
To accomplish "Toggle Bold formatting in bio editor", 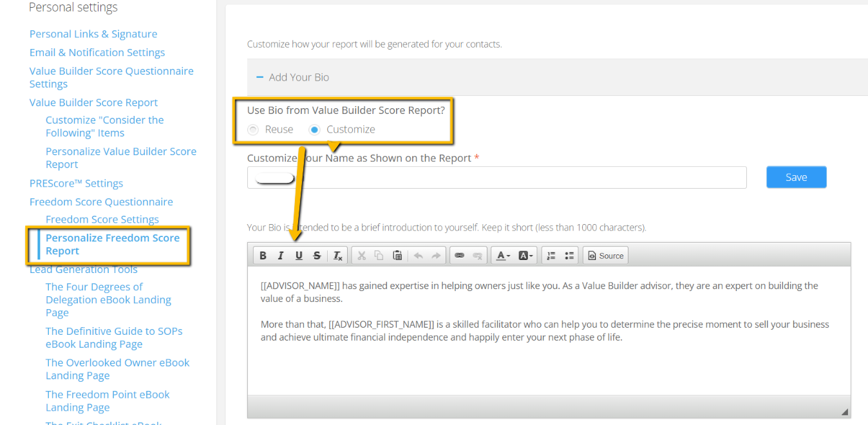I will pos(263,256).
